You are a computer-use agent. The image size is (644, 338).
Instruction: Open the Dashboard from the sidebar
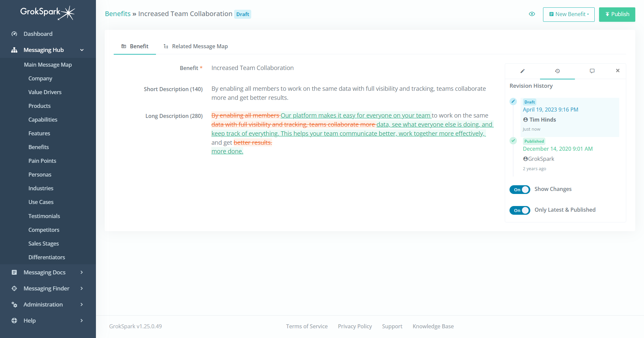[38, 34]
